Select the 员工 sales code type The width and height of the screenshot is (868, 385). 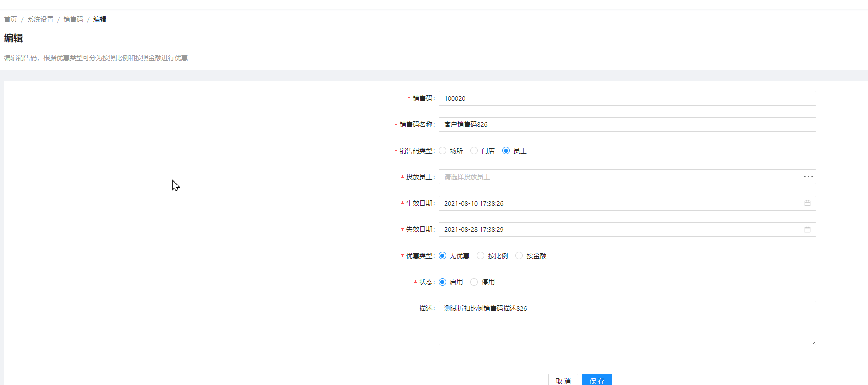(x=506, y=151)
